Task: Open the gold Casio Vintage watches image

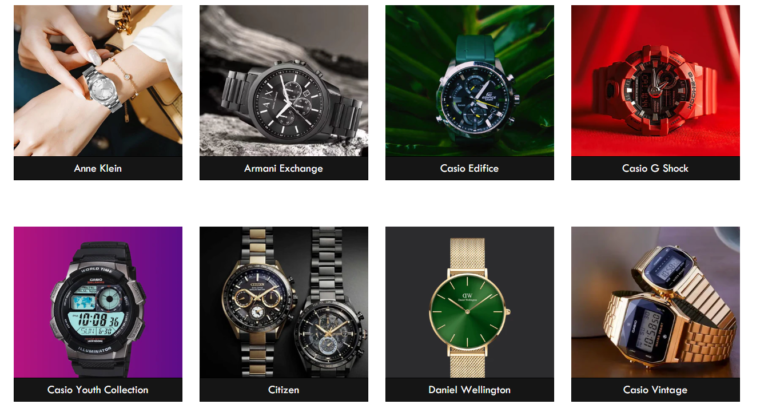Action: tap(655, 302)
